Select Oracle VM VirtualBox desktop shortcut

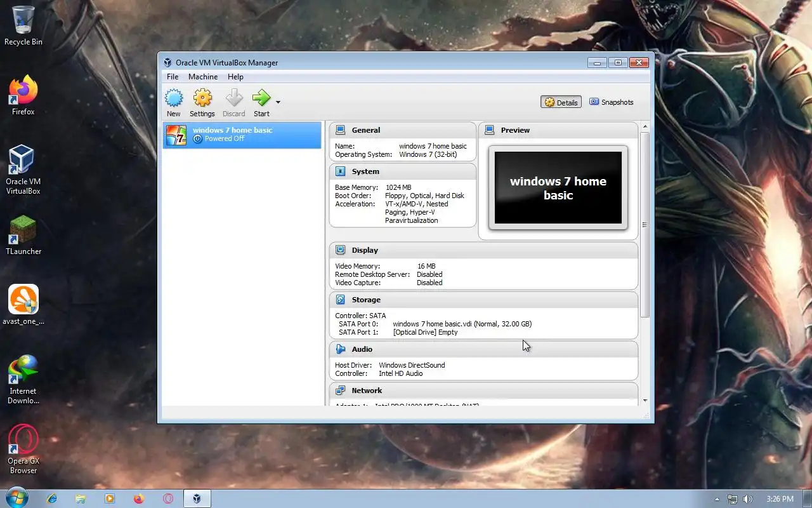(x=23, y=170)
